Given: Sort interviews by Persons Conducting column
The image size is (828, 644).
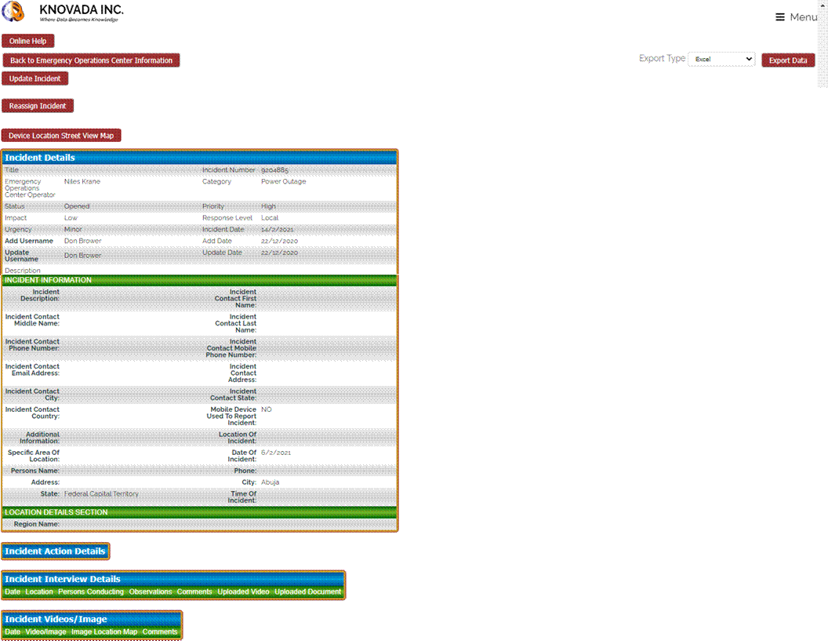Looking at the screenshot, I should point(91,591).
